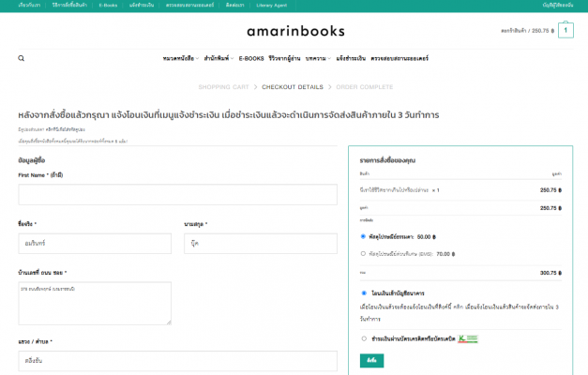Screen dimensions: 588x375
Task: Click the First Name input field
Action: tap(176, 195)
